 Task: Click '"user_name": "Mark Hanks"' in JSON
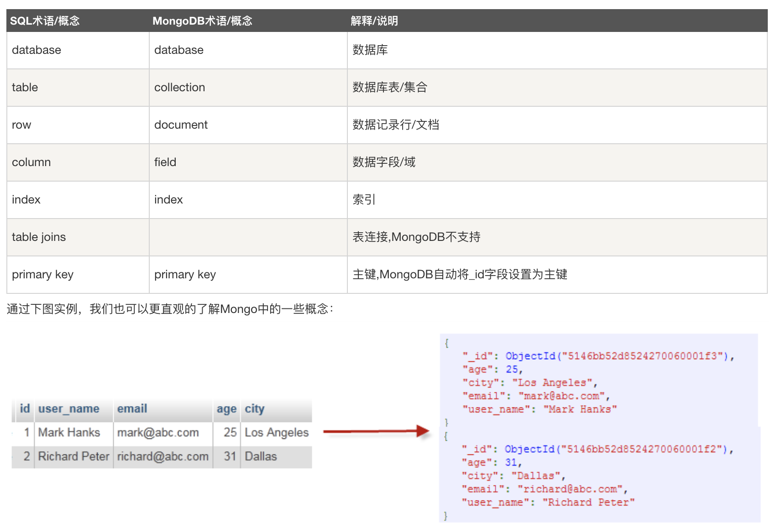540,409
